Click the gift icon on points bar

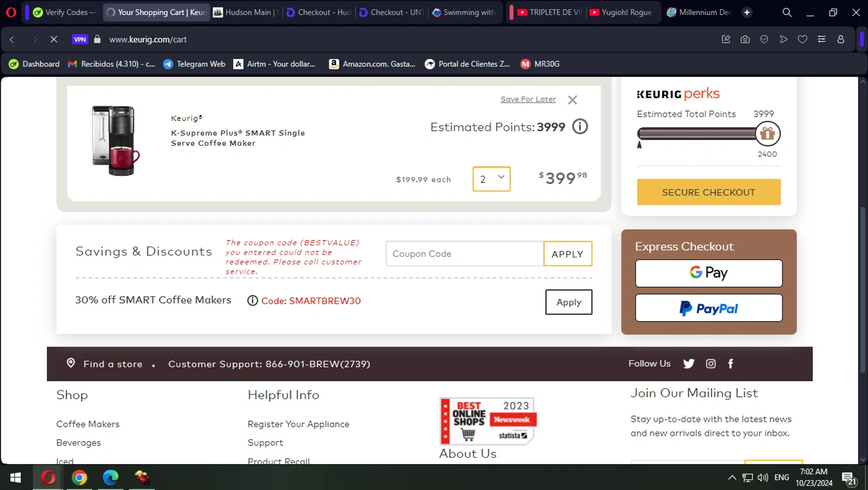coord(767,134)
